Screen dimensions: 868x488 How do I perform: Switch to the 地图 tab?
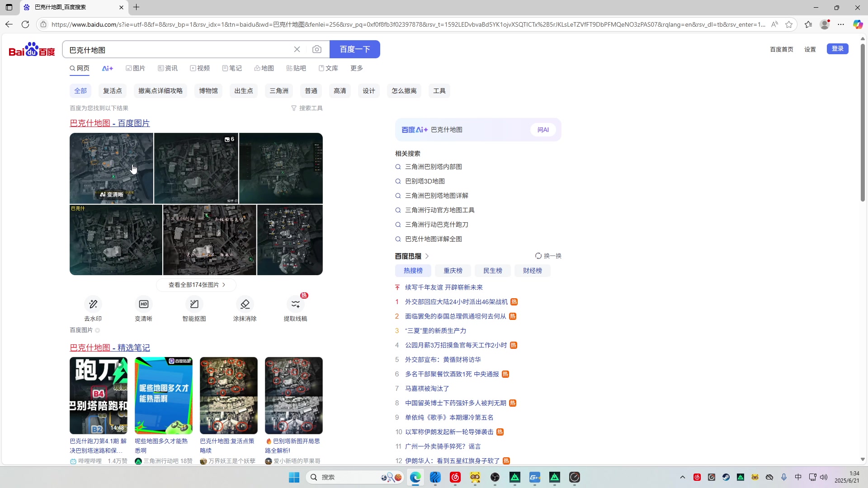264,68
